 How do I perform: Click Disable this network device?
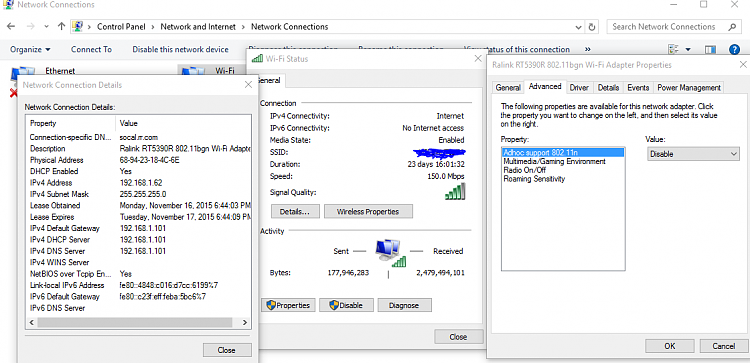pos(180,49)
